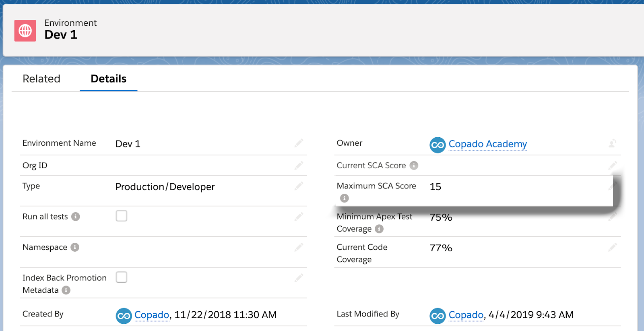This screenshot has height=331, width=644.
Task: Click the Dev 1 page header title
Action: pos(61,35)
